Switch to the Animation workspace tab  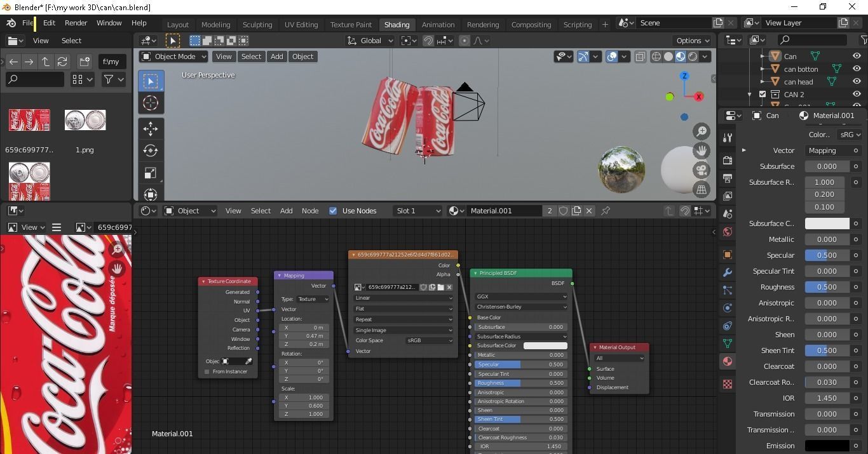pyautogui.click(x=438, y=24)
